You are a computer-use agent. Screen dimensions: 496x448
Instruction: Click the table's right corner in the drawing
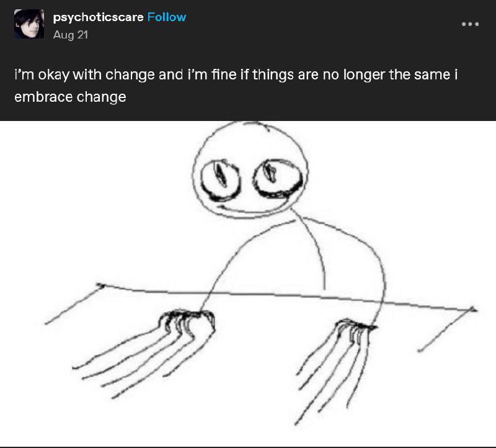pos(472,310)
